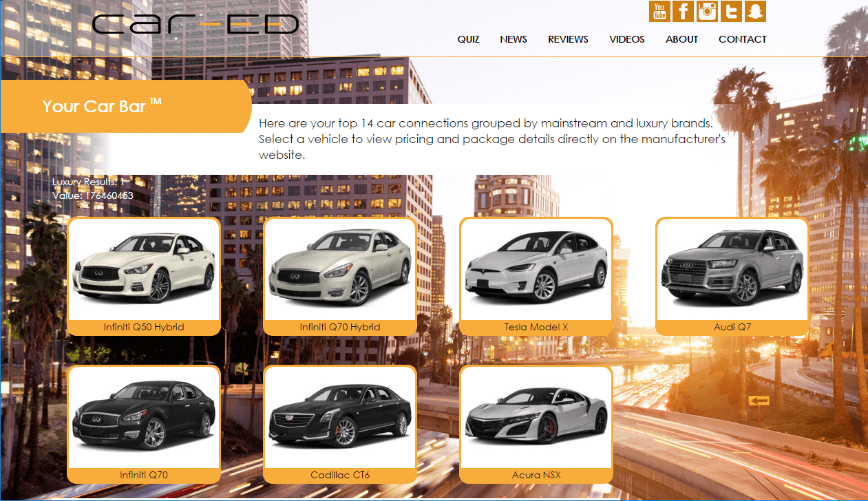Select the Tesla Model X card
The image size is (868, 501).
click(536, 275)
